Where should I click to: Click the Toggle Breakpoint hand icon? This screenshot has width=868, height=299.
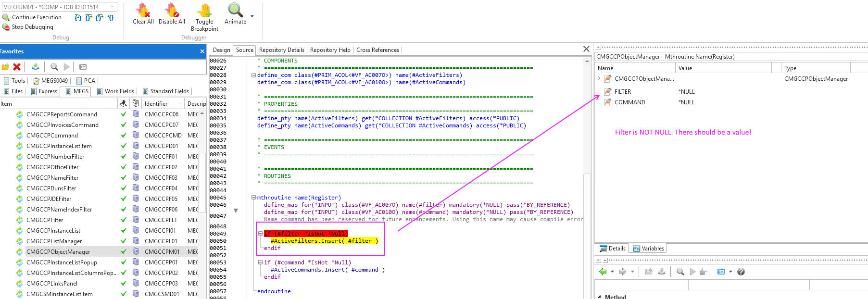click(204, 10)
